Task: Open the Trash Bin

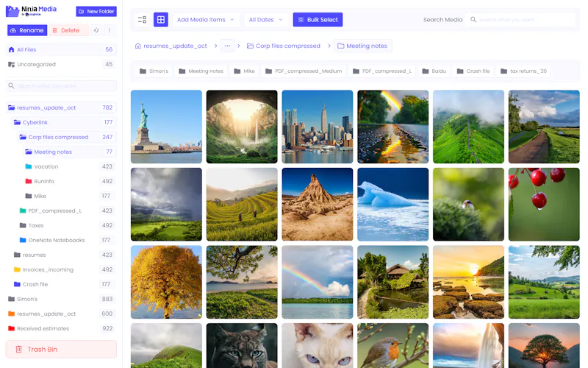Action: pos(61,349)
